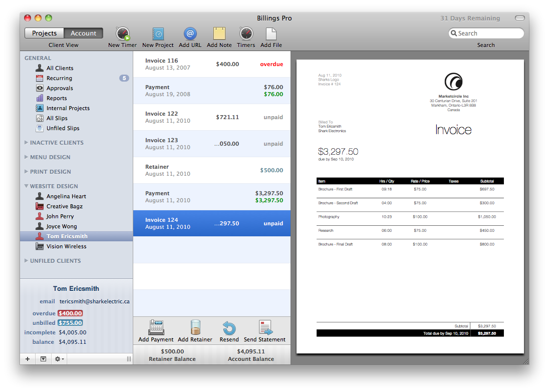Switch to the Projects tab
The height and width of the screenshot is (392, 549).
pos(44,33)
